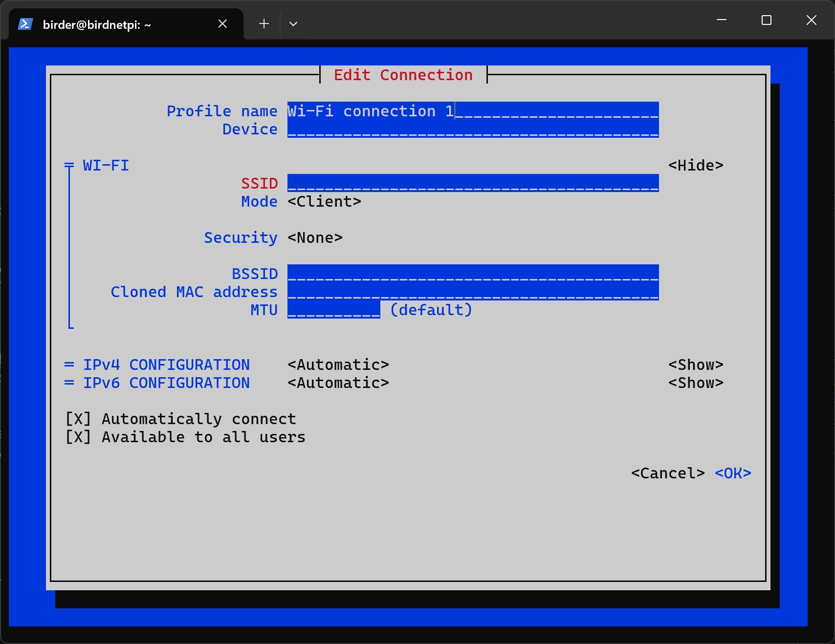Open a new terminal tab with plus icon
This screenshot has height=644, width=835.
click(264, 23)
